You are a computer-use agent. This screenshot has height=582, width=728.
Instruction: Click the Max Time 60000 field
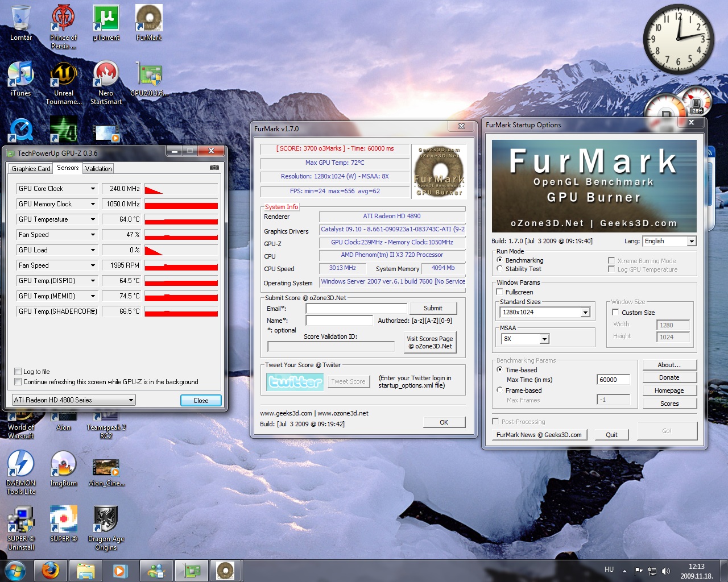(x=614, y=380)
